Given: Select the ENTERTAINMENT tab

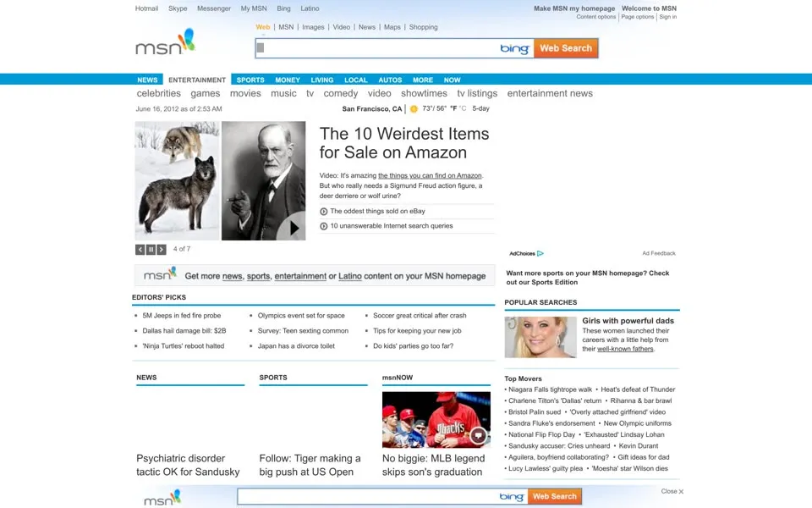Looking at the screenshot, I should tap(197, 80).
